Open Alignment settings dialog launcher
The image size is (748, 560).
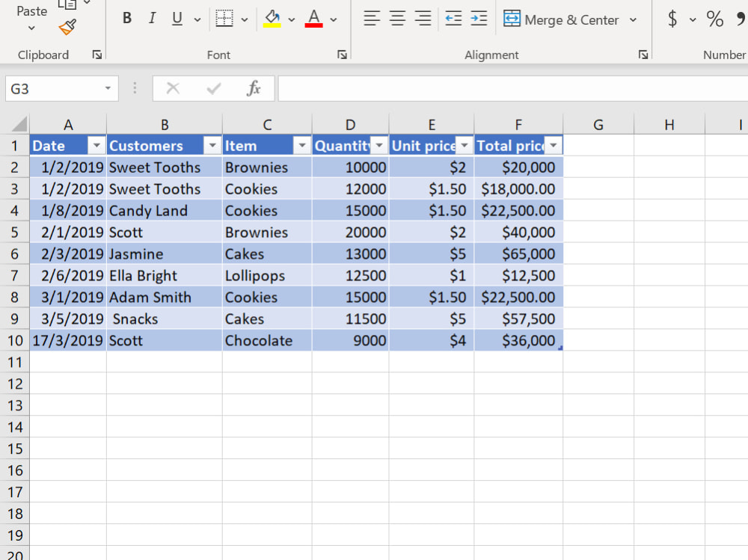tap(643, 55)
